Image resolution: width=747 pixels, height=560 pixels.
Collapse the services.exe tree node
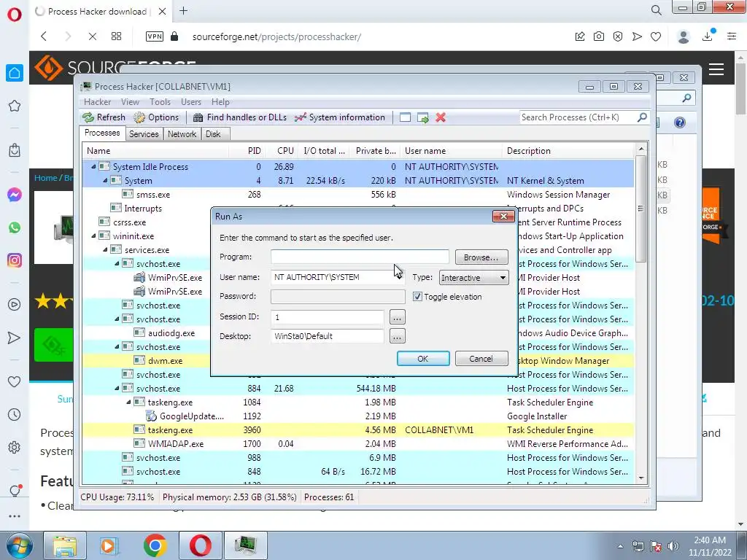click(105, 249)
